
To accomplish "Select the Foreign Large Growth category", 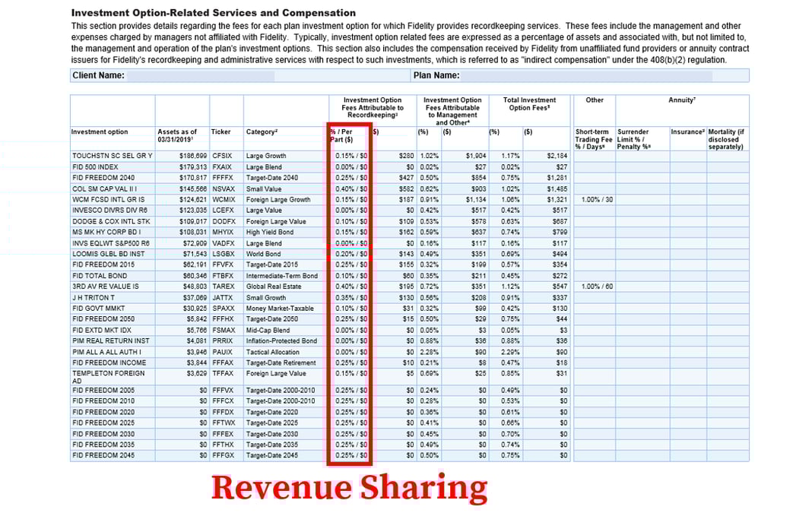I will point(278,199).
